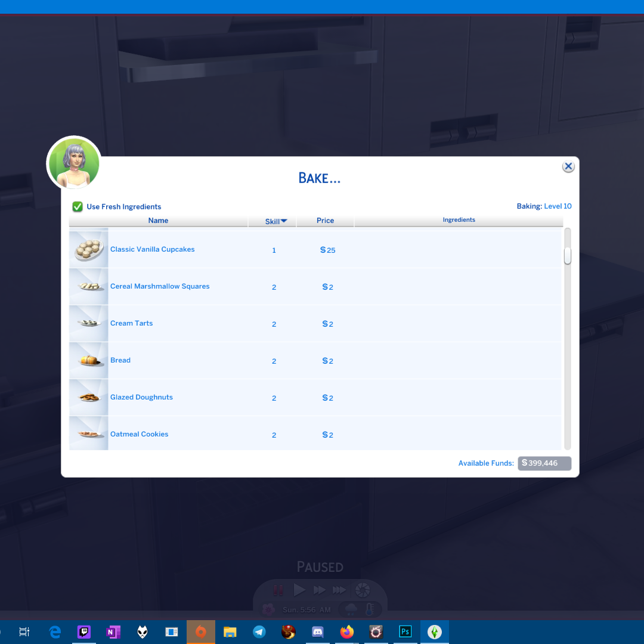Click the Classic Vanilla Cupcakes thumbnail
This screenshot has width=644, height=644.
[89, 250]
